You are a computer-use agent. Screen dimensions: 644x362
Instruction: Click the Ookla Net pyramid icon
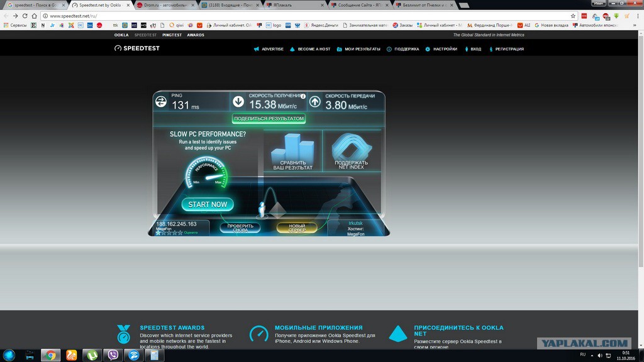[397, 334]
